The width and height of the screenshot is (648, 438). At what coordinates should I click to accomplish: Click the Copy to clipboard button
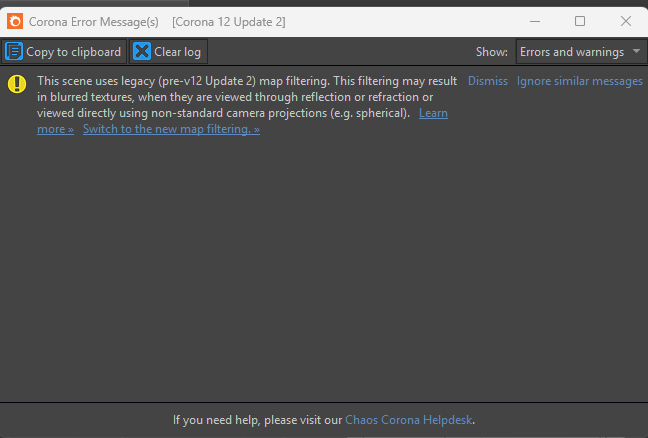(64, 52)
